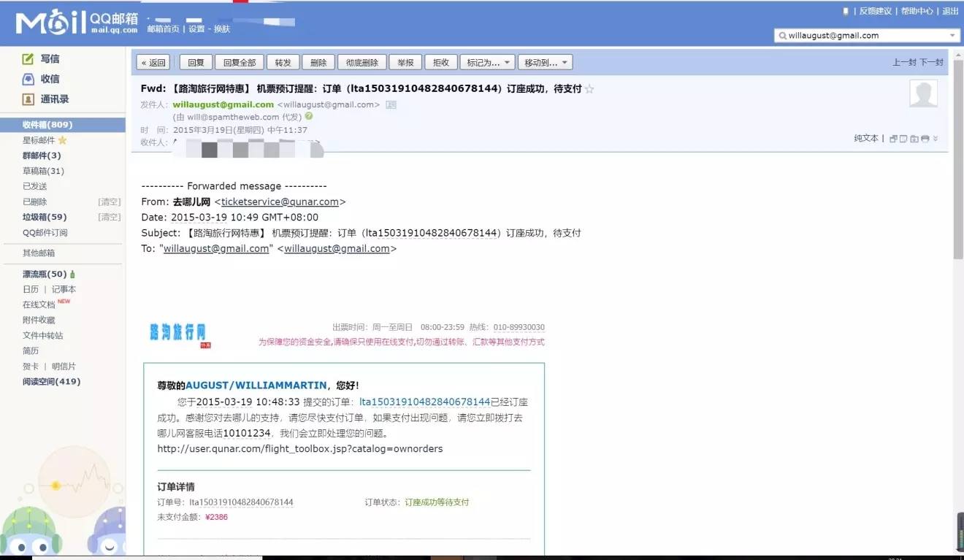964x560 pixels.
Task: Click the 写信 compose mail icon
Action: (x=28, y=59)
